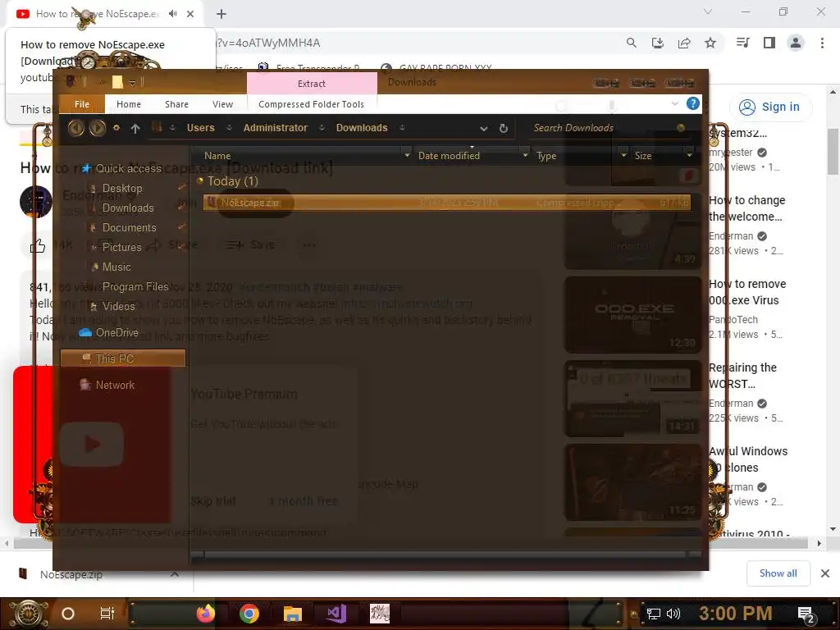840x630 pixels.
Task: Mute the YouTube tab audio icon
Action: click(x=172, y=14)
